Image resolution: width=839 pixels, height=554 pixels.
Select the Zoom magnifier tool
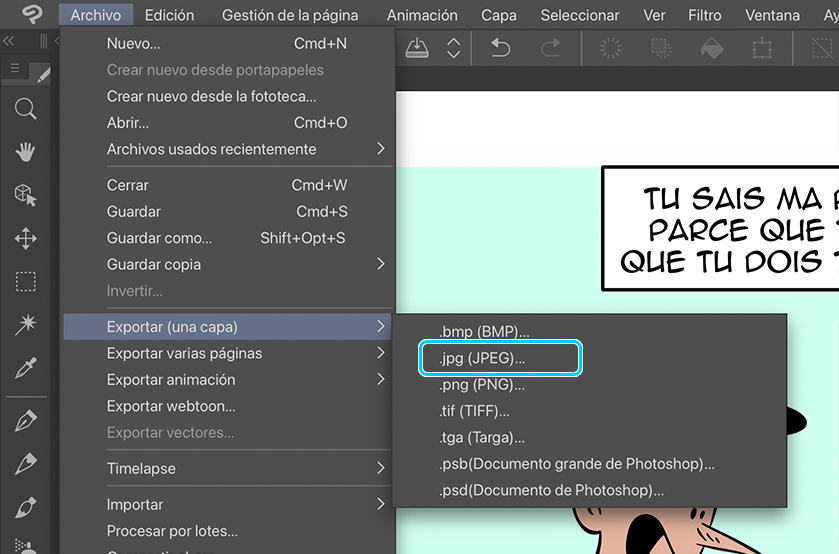26,109
